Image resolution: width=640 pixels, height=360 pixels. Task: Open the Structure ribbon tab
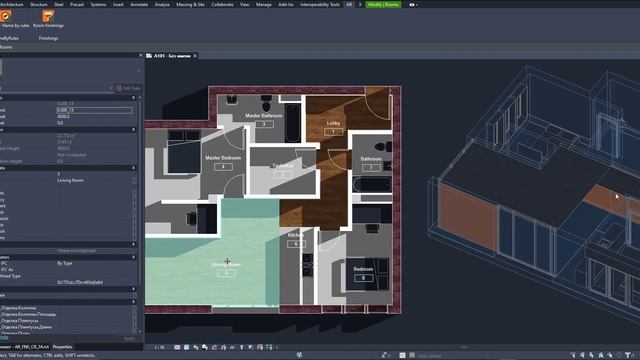[39, 4]
